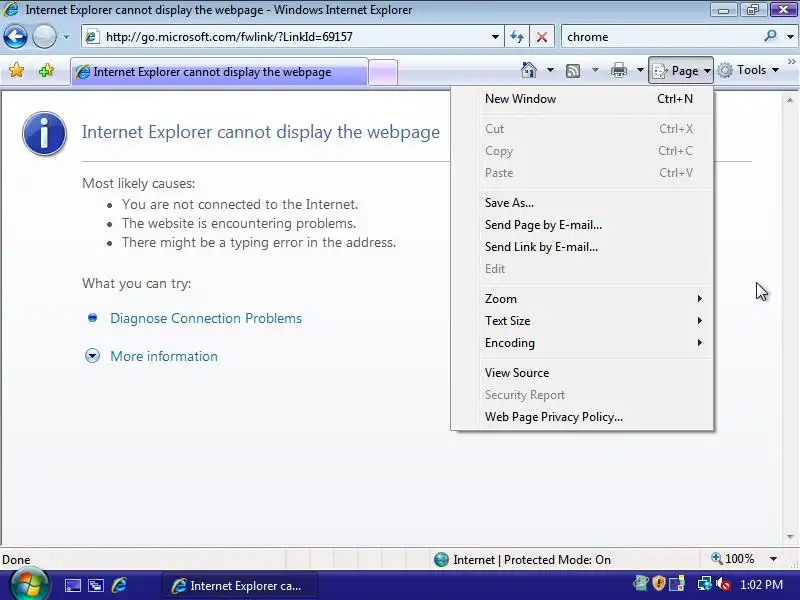Click the blue info icon
The image size is (800, 600).
click(x=44, y=133)
